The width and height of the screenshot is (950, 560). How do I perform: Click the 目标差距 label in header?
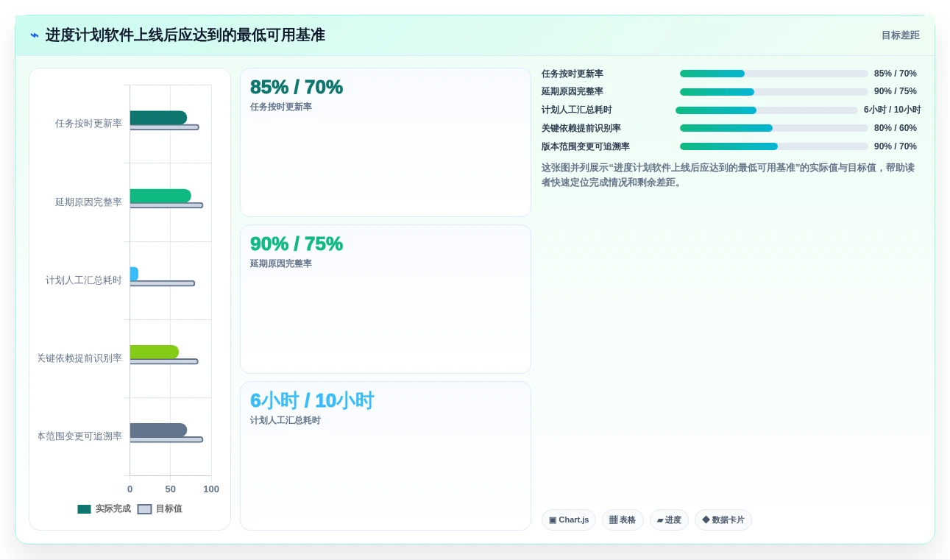901,35
